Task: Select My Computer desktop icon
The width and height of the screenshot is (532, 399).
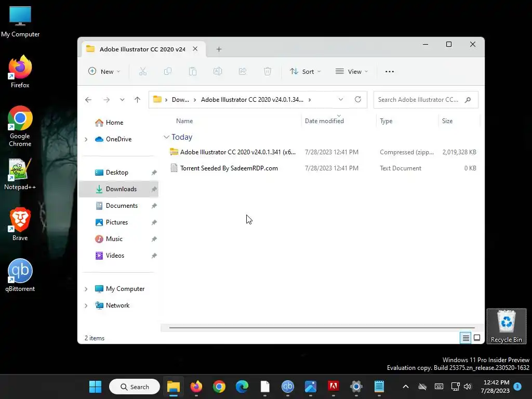Action: (x=20, y=22)
